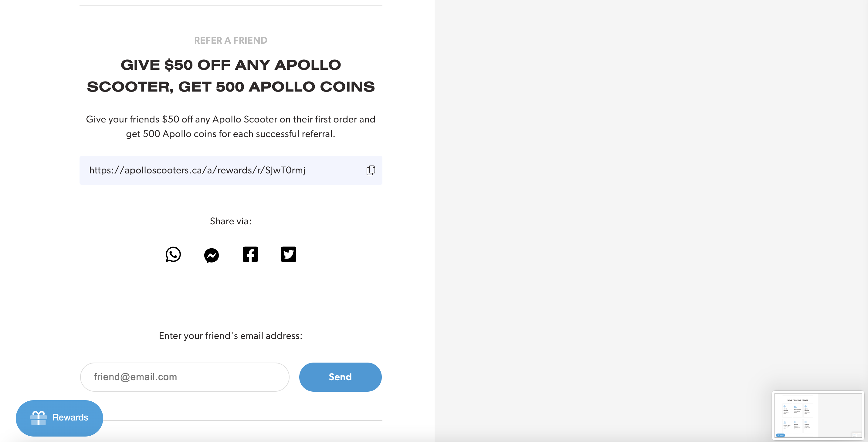Focus the friend@email.com input field
The image size is (868, 442).
185,377
